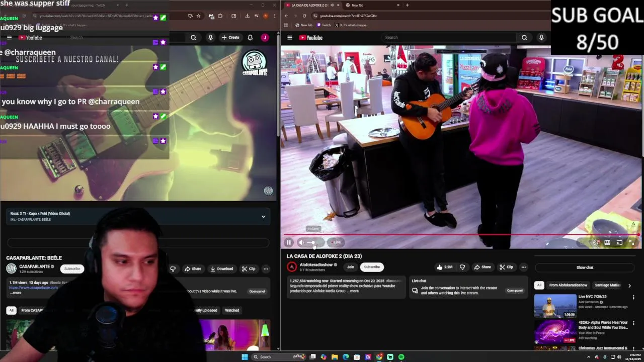Enter fullscreen on the right player

point(631,242)
